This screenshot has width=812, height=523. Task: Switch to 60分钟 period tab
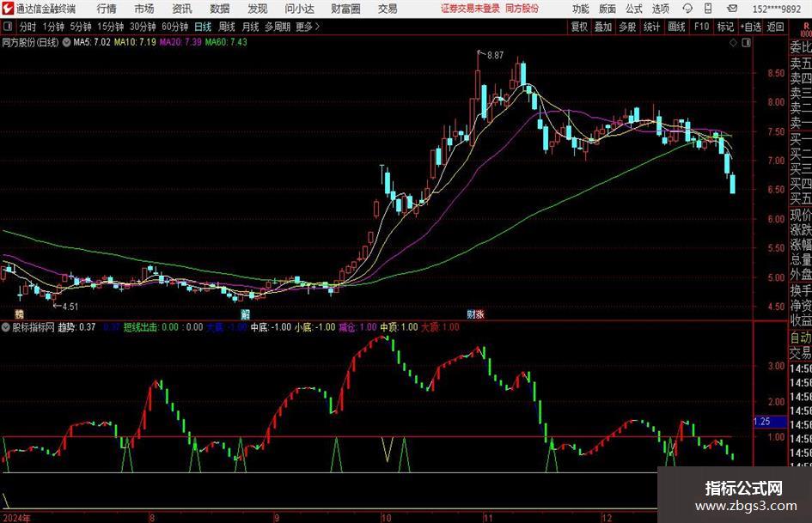pos(175,27)
